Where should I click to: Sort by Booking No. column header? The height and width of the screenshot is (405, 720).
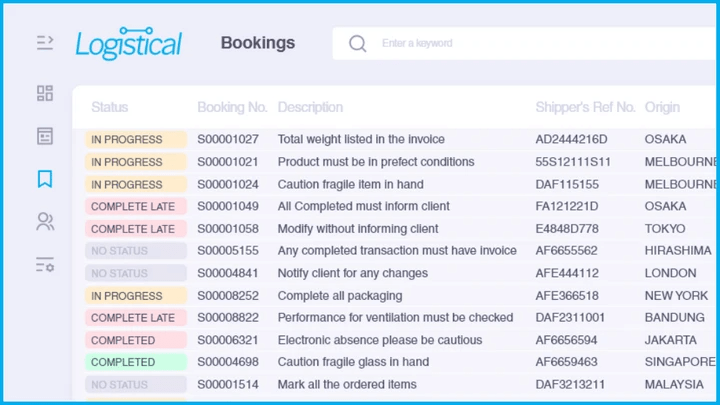(x=232, y=107)
